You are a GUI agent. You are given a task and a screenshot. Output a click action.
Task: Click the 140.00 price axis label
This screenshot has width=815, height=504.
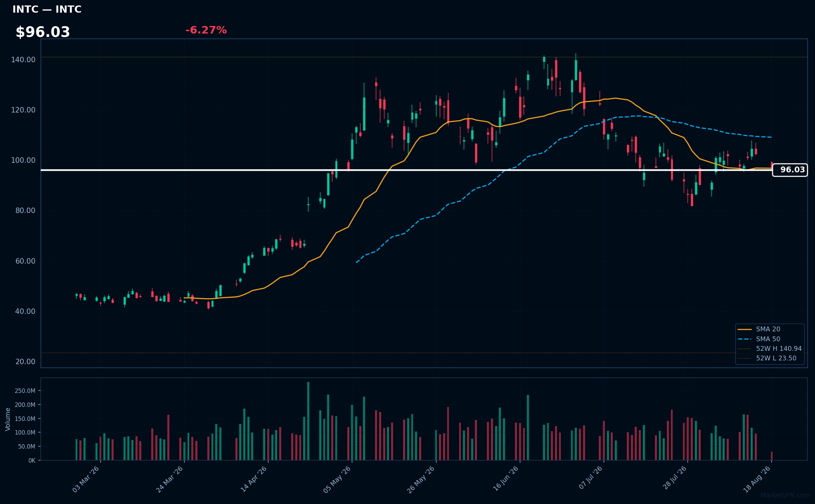coord(23,59)
